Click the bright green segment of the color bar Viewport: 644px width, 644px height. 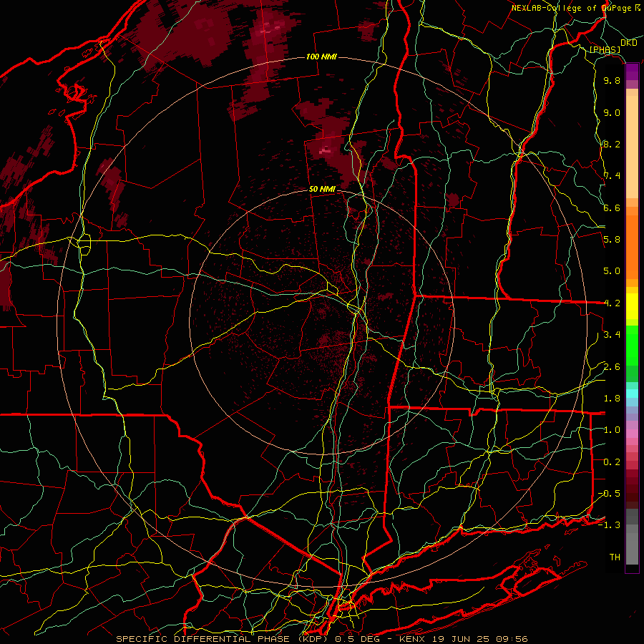pos(632,345)
